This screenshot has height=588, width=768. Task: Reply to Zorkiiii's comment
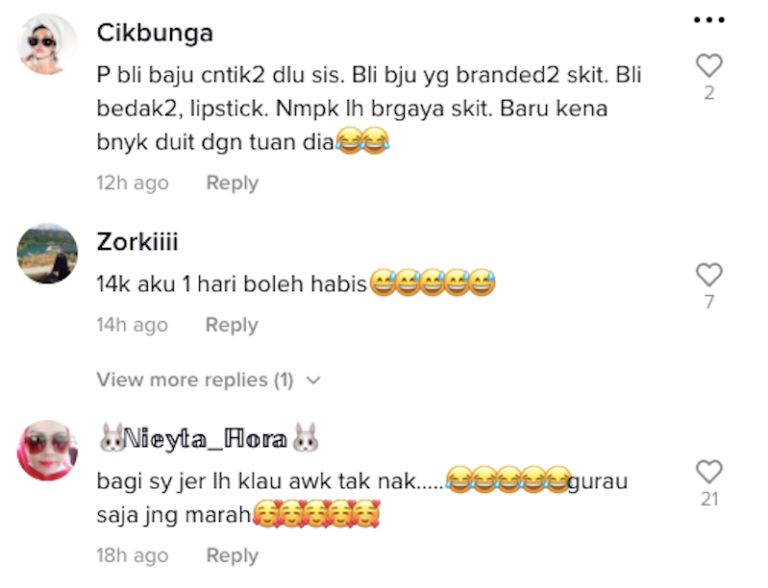click(x=232, y=325)
